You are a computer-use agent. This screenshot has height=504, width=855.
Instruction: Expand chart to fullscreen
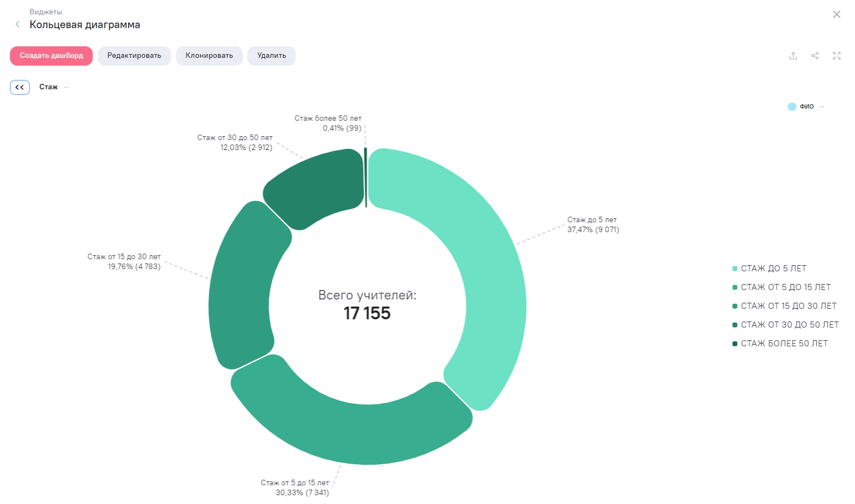click(x=836, y=56)
